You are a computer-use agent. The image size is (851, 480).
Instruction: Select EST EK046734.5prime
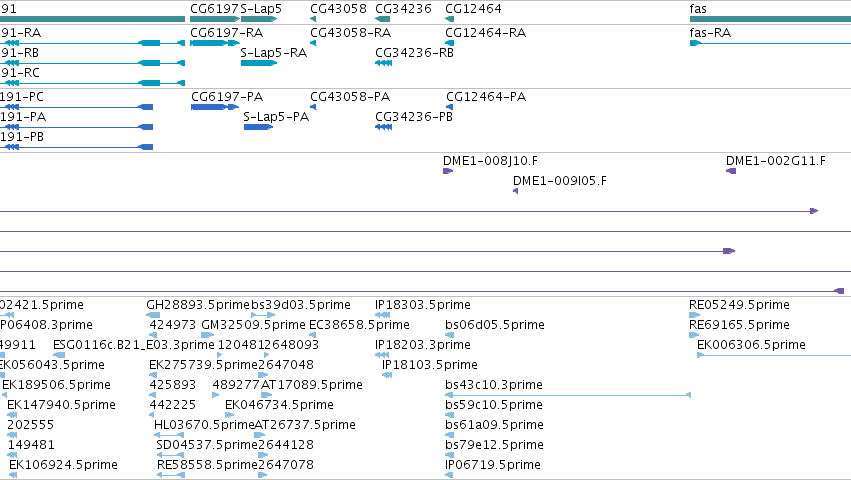(x=280, y=405)
